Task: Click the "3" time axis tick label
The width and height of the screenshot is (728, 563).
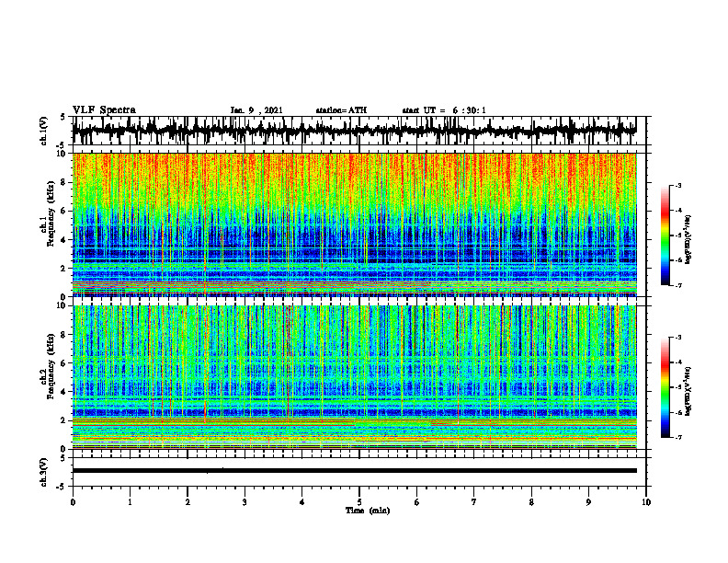Action: coord(245,502)
